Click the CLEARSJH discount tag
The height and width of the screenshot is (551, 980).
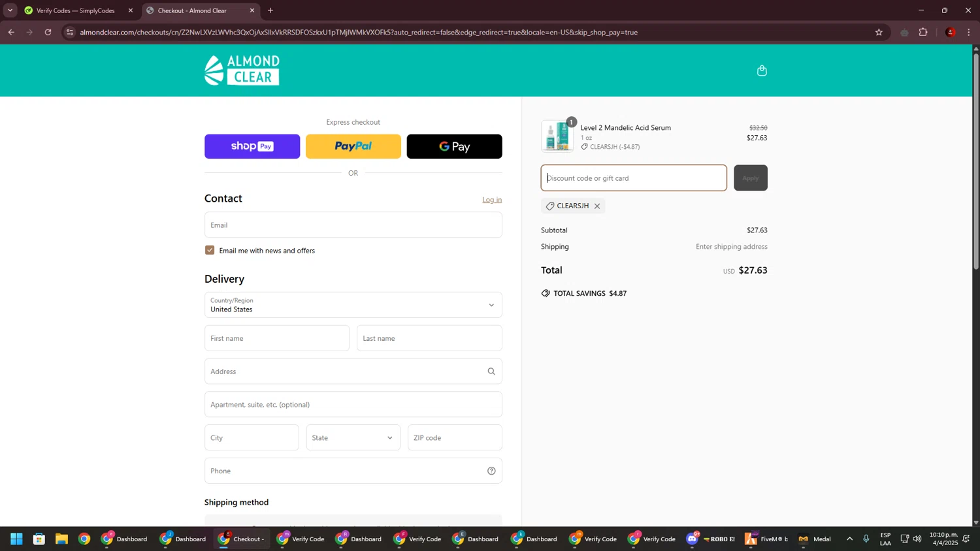[x=573, y=206]
